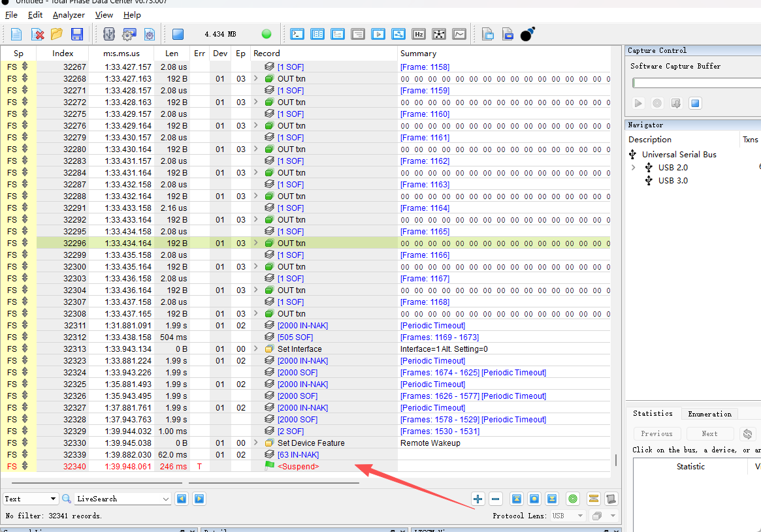Switch to the Enumeration tab
The image size is (761, 532).
[x=709, y=414]
